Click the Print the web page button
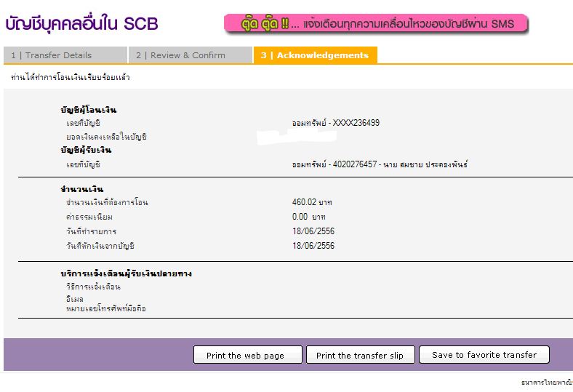 (248, 355)
